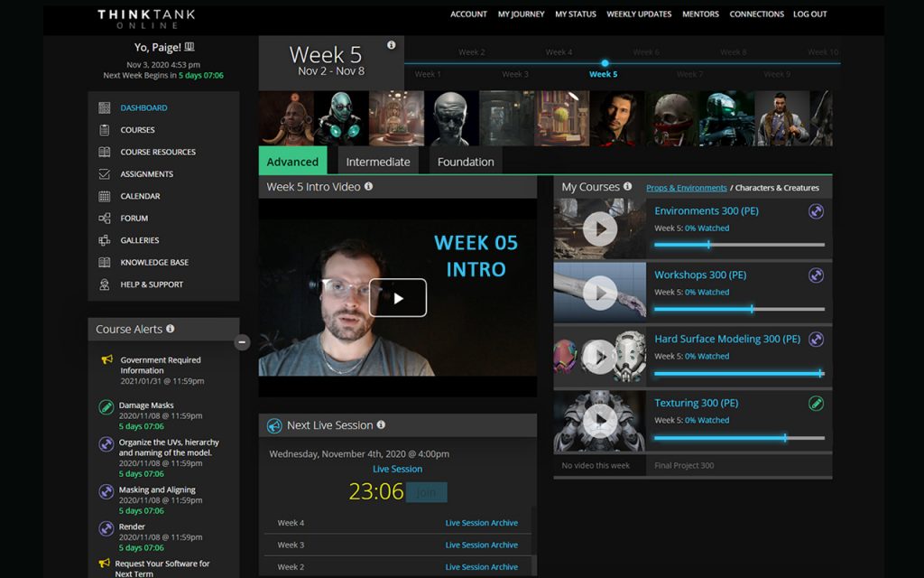The height and width of the screenshot is (578, 924).
Task: Click the Workshops 300 progress bar
Action: pos(738,309)
